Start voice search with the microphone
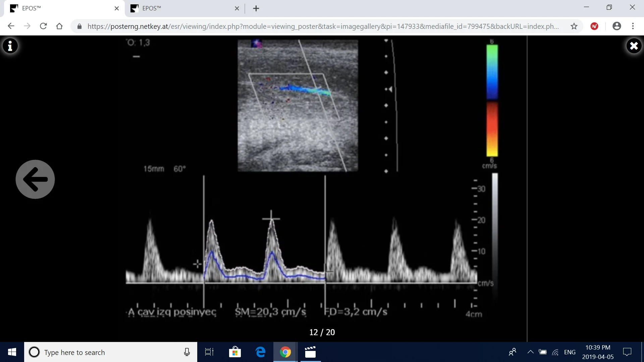Screen dimensions: 644x362 pyautogui.click(x=187, y=352)
